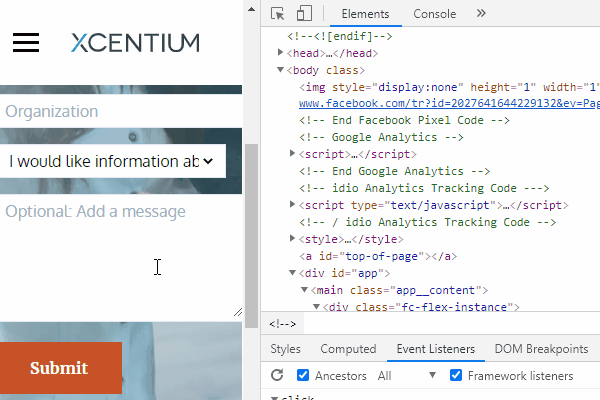Select the '<!--<![endif]-->' comment line
This screenshot has width=600, height=400.
(x=340, y=36)
